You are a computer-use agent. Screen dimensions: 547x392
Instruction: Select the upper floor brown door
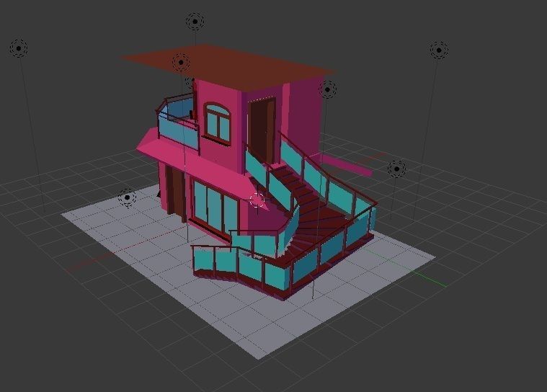[262, 130]
